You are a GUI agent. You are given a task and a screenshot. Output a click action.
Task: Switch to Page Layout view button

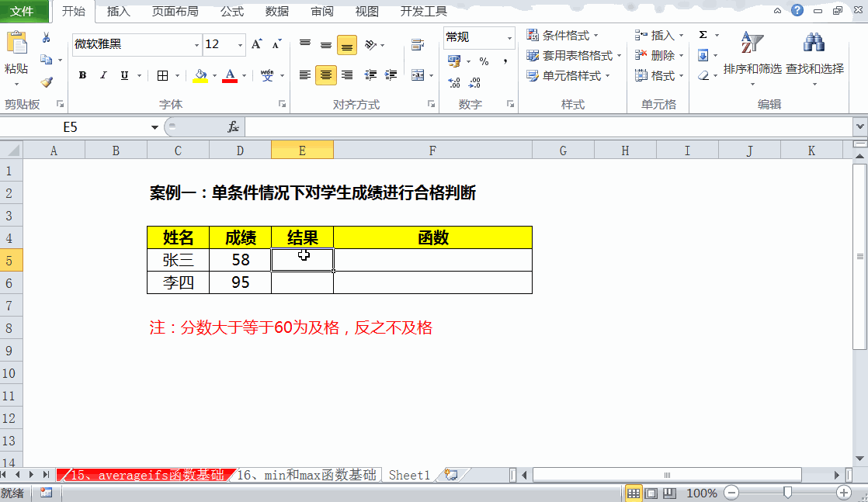(x=651, y=493)
